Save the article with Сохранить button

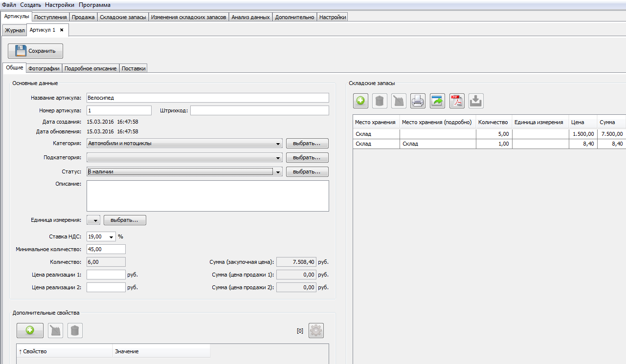(35, 51)
